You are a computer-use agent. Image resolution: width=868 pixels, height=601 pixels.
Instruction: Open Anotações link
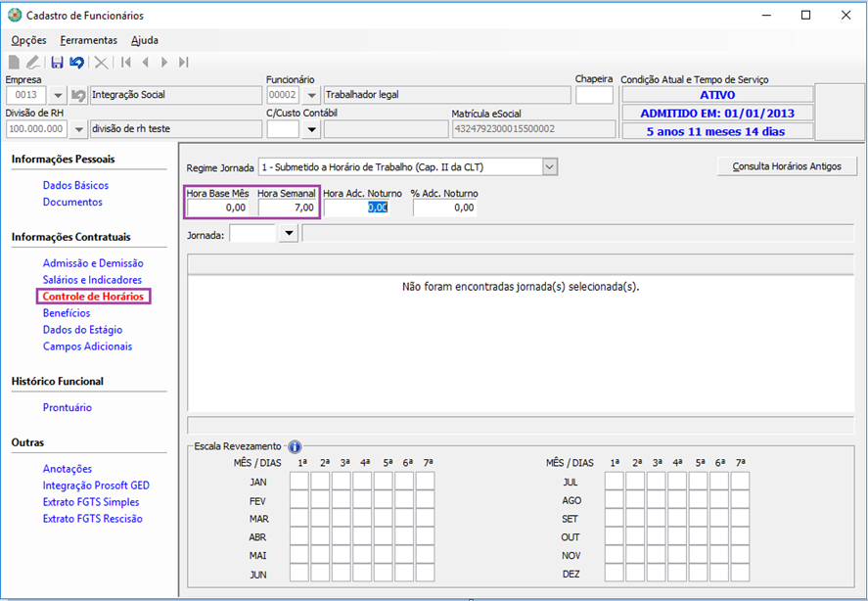coord(67,469)
